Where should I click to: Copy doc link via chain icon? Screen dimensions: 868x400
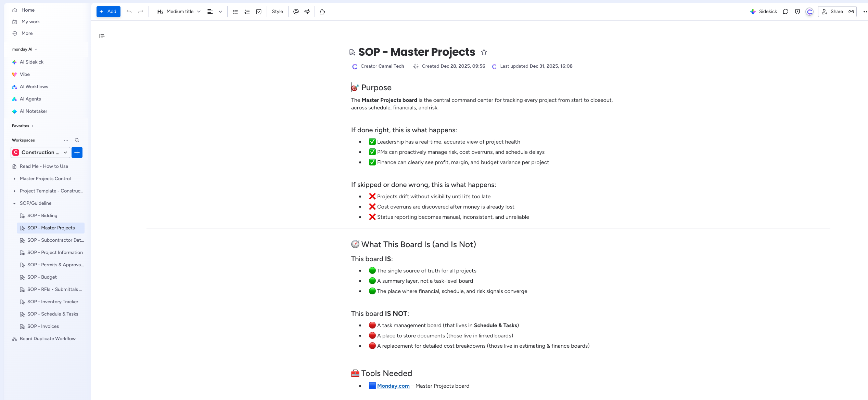[x=851, y=12]
